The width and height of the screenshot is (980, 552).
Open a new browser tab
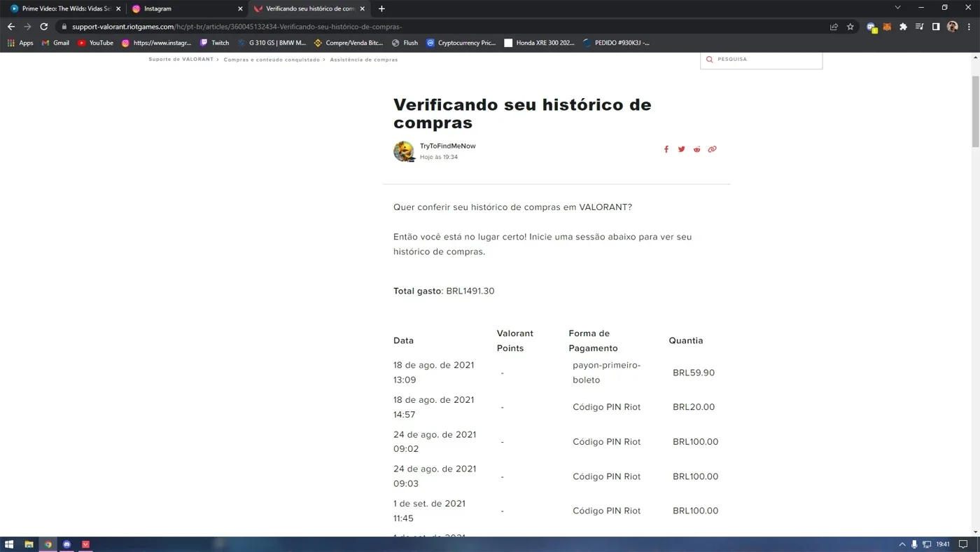tap(381, 8)
